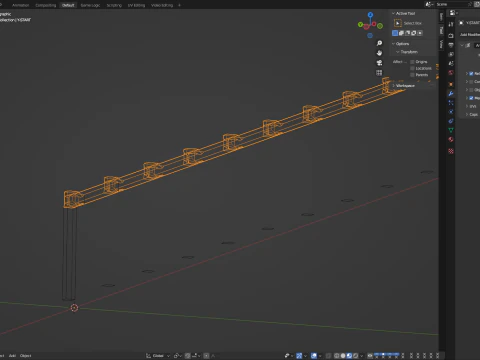
Task: Uncheck the Merge modifier checkbox
Action: click(471, 98)
